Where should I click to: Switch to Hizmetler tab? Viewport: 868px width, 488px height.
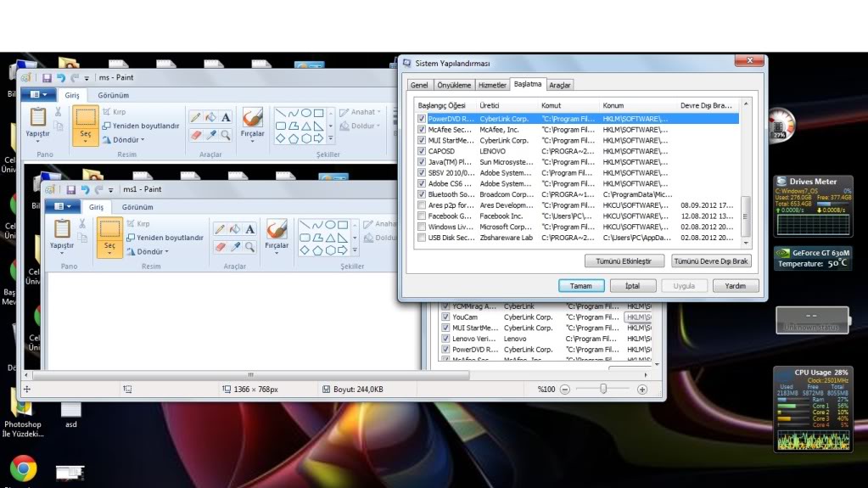click(x=492, y=85)
